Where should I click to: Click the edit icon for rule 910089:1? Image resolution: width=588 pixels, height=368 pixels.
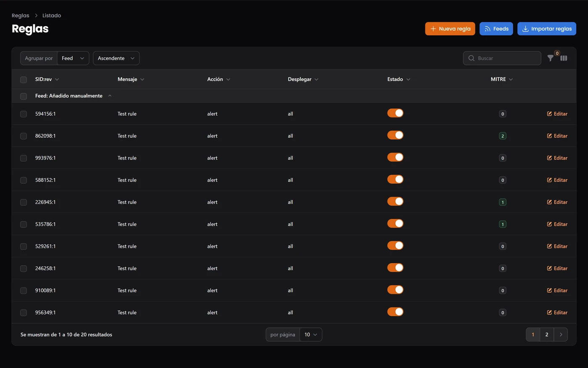coord(549,291)
